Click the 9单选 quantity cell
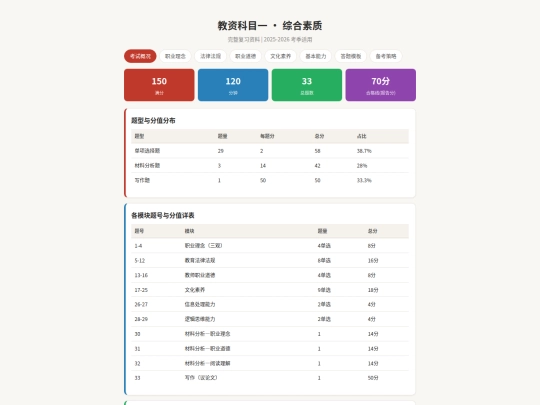The height and width of the screenshot is (405, 540). [x=324, y=290]
